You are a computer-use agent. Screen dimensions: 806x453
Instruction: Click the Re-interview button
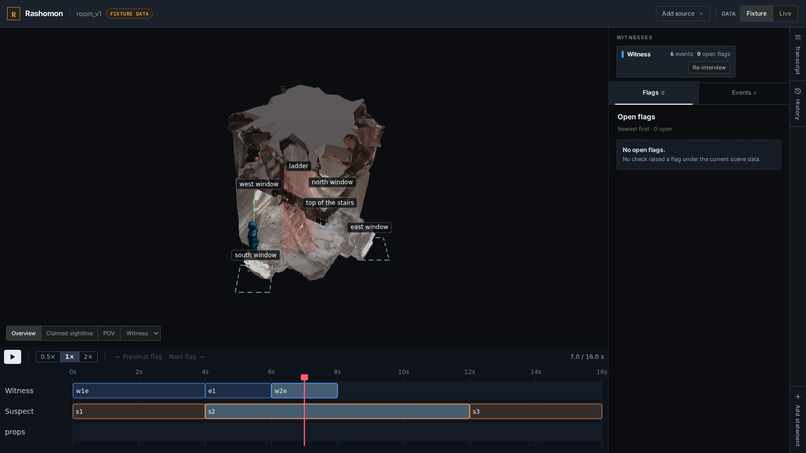[x=709, y=67]
